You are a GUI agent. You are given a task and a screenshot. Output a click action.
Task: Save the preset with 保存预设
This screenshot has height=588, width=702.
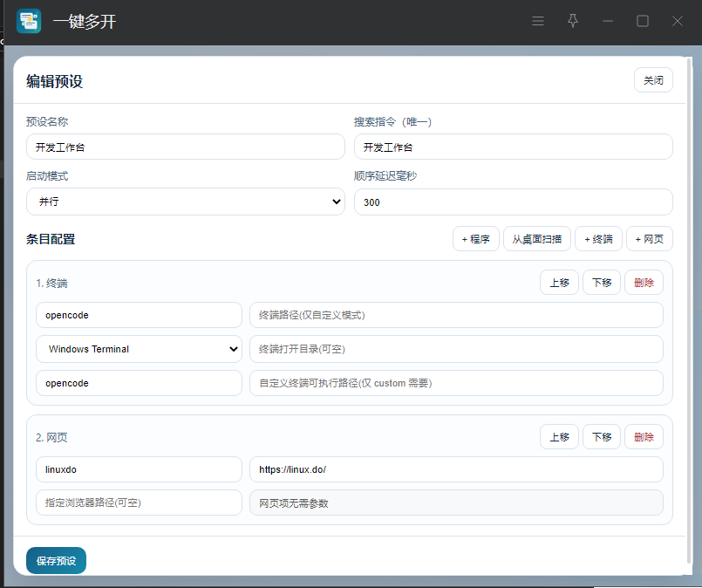point(56,561)
